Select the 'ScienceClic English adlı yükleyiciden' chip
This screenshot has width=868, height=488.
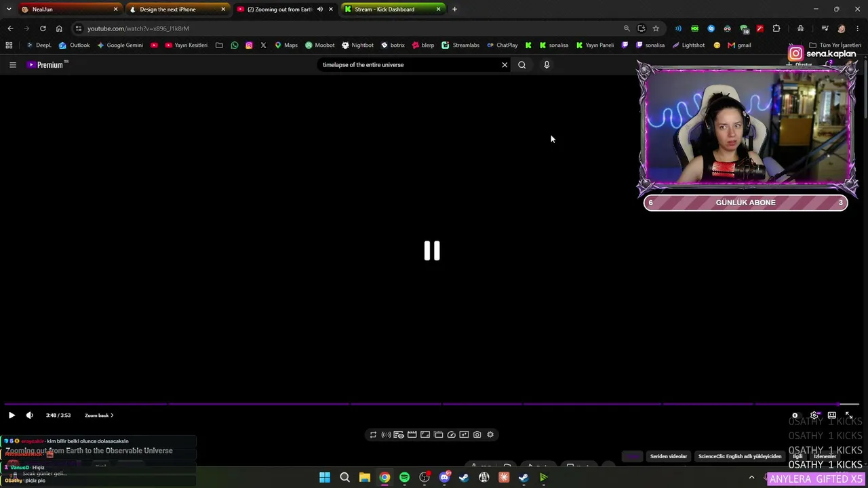740,457
